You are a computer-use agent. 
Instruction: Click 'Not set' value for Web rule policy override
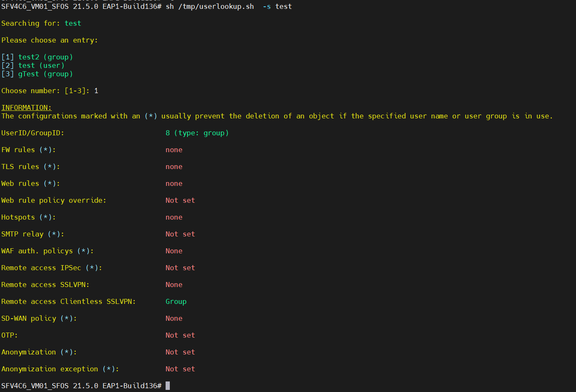click(x=180, y=200)
